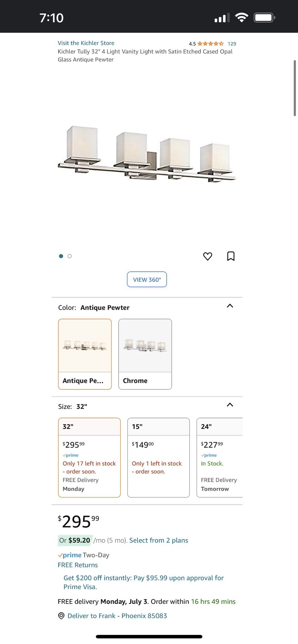Select the first image dot indicator
This screenshot has width=298, height=644.
(x=61, y=256)
